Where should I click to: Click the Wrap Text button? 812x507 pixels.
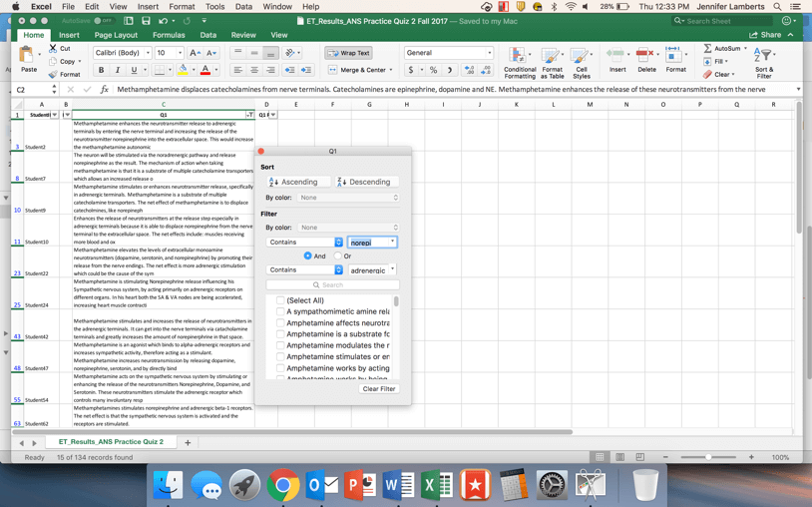[x=348, y=53]
